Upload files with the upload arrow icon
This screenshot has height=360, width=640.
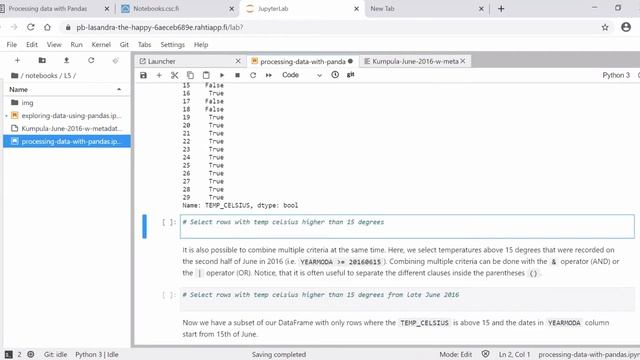67,60
